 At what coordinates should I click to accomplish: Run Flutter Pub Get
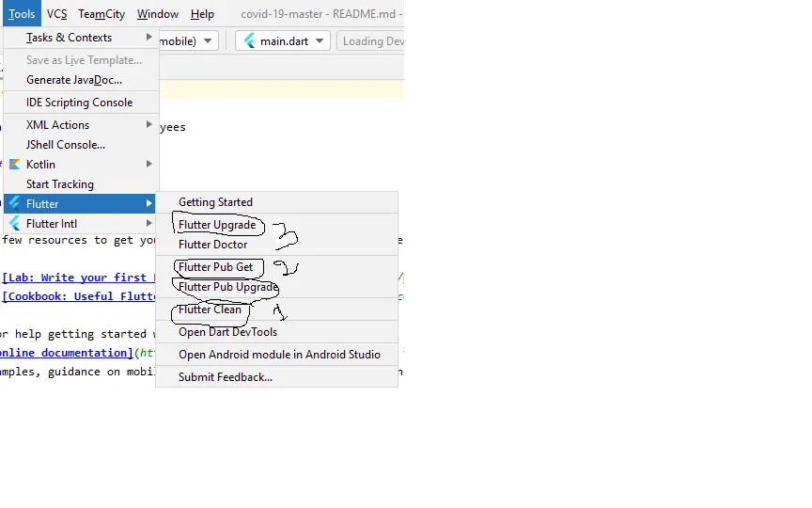pyautogui.click(x=276, y=267)
